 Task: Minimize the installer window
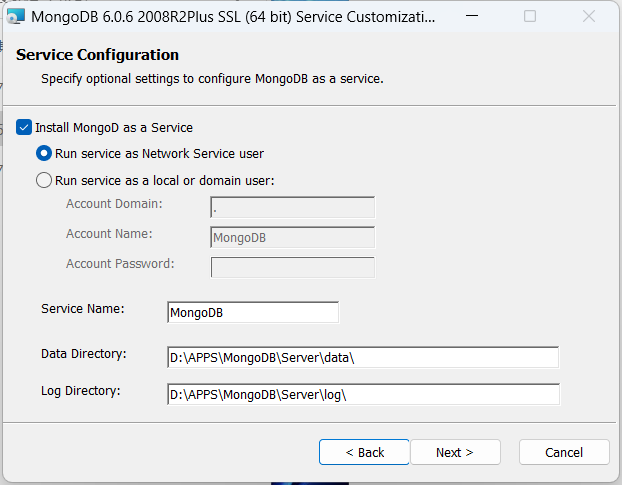[x=472, y=16]
